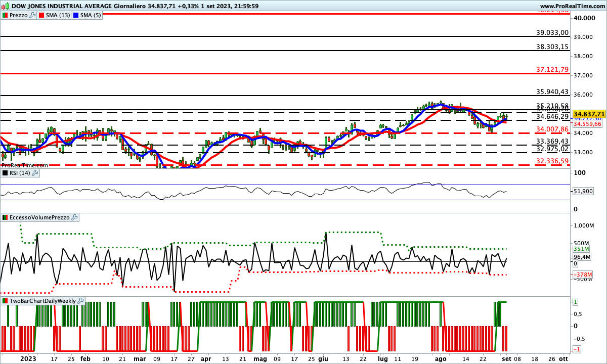Click the 33.369,43 dashed line label
Screen dimensions: 607x364
[x=552, y=141]
